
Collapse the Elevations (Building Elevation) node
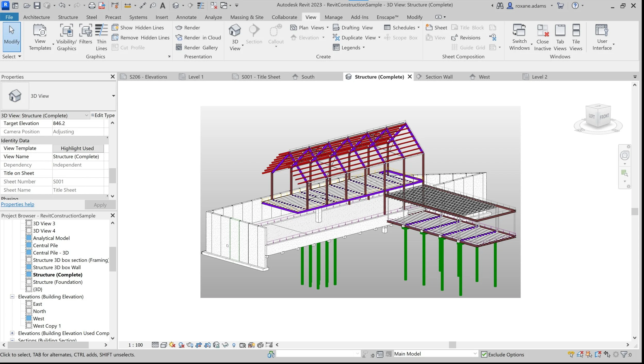point(12,297)
